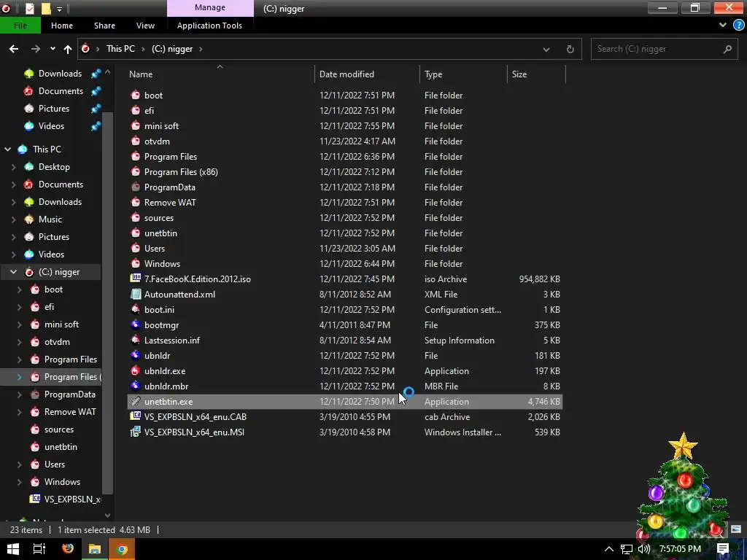Click the taskbar clock 7:57:05 PM

coord(680,549)
